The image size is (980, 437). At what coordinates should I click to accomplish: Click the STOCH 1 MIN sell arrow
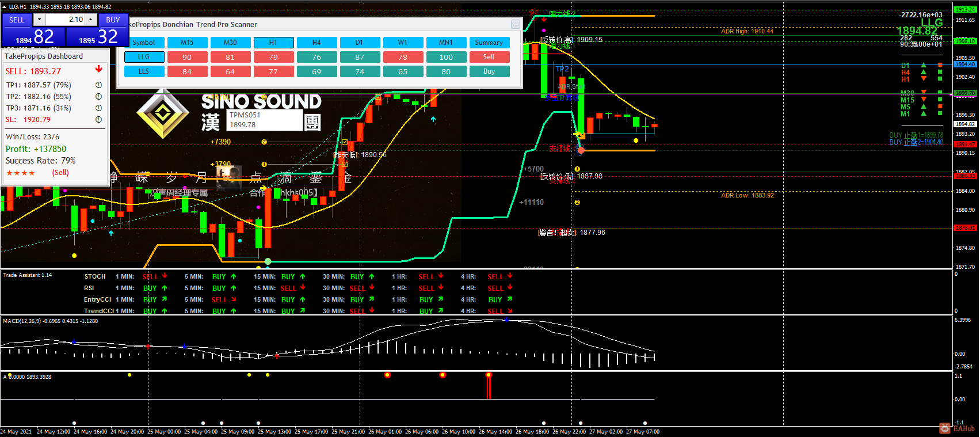[165, 276]
